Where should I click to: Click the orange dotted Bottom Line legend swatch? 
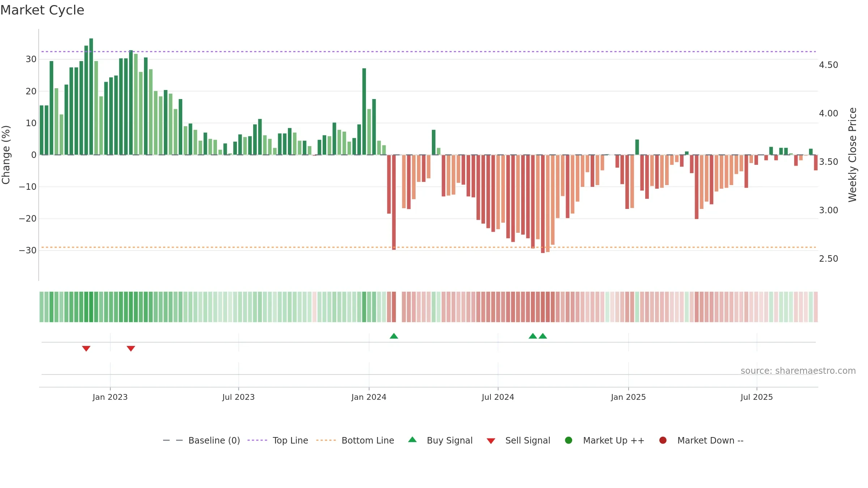click(x=326, y=440)
